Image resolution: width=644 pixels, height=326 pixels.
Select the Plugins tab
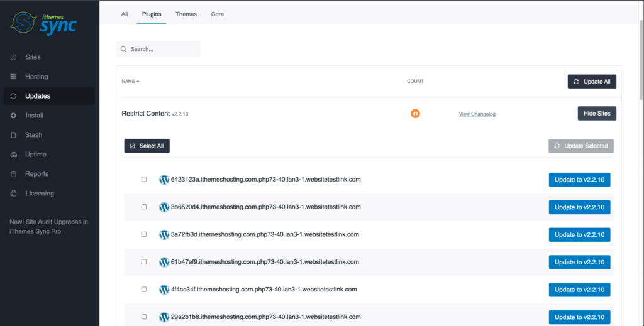coord(152,14)
